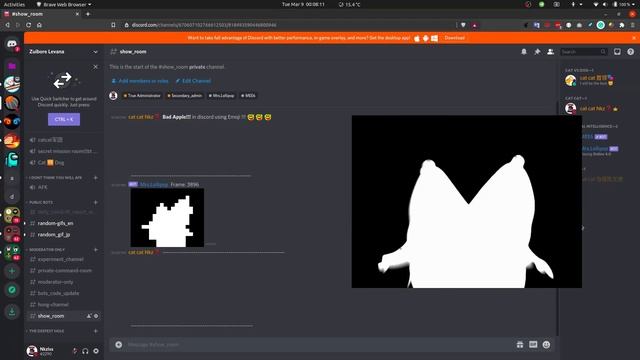Click the Edit Channel link

(x=193, y=81)
